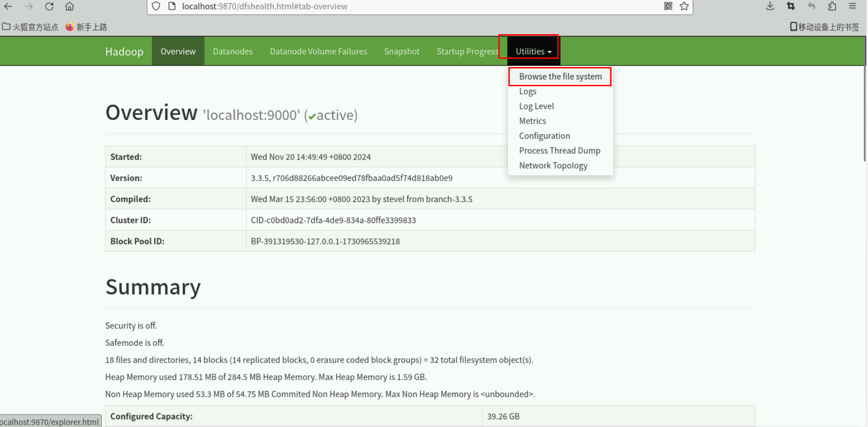
Task: Open the Startup Progress tab
Action: coord(467,51)
